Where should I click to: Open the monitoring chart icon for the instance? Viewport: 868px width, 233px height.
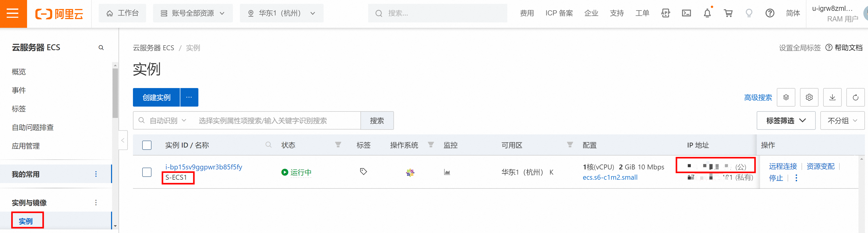coord(447,172)
